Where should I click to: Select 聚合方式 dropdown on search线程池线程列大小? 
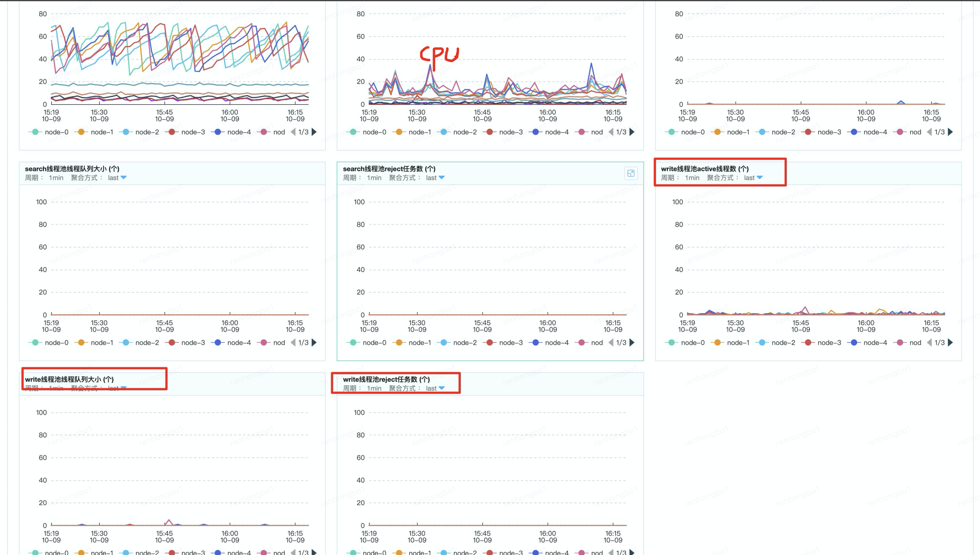coord(123,178)
